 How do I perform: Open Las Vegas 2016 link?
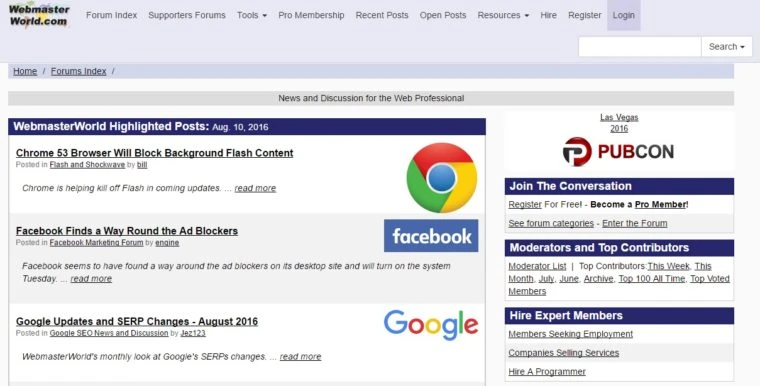coord(619,123)
